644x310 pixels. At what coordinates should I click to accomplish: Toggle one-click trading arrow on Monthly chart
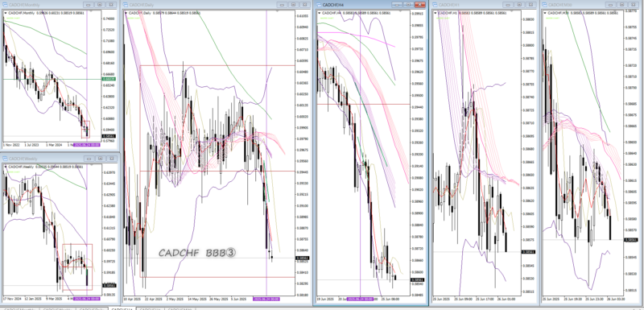[6, 13]
